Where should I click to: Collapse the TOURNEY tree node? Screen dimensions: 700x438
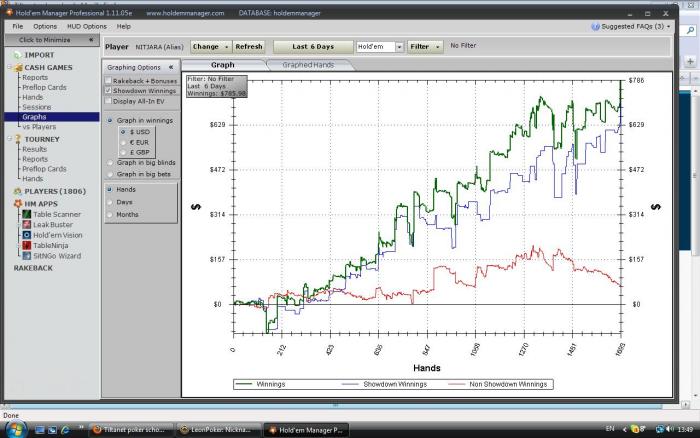point(9,139)
